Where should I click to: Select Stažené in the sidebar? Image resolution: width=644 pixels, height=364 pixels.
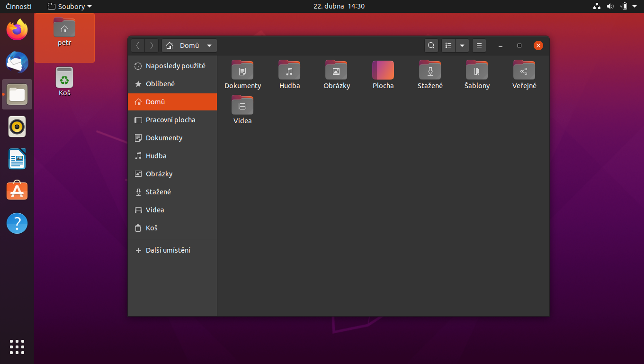[x=172, y=192]
